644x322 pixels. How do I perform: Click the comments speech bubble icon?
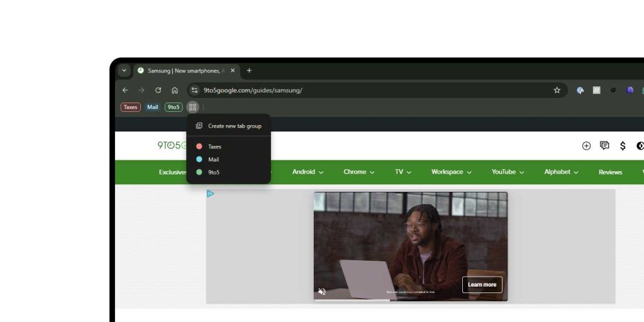(604, 146)
